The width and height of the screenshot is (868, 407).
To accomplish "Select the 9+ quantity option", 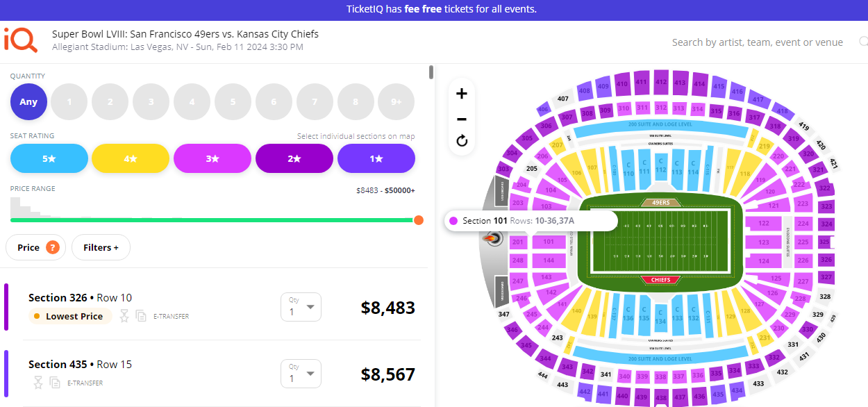I will pyautogui.click(x=397, y=102).
